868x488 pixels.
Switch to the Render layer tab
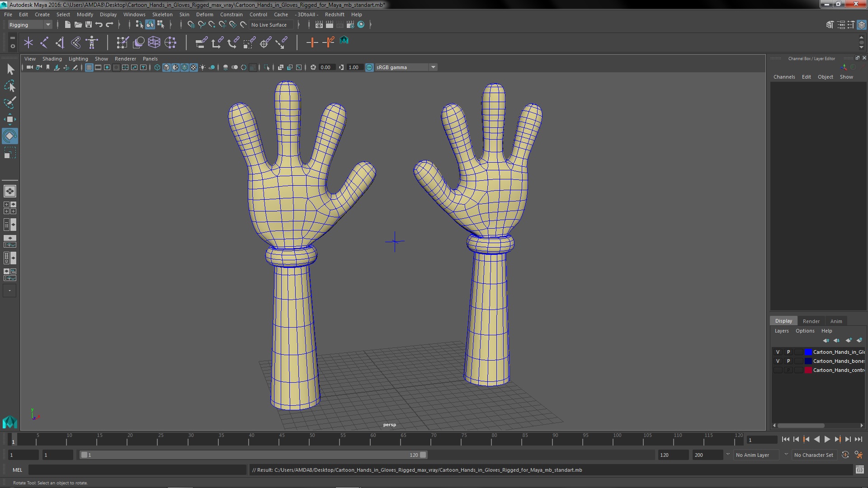(811, 321)
